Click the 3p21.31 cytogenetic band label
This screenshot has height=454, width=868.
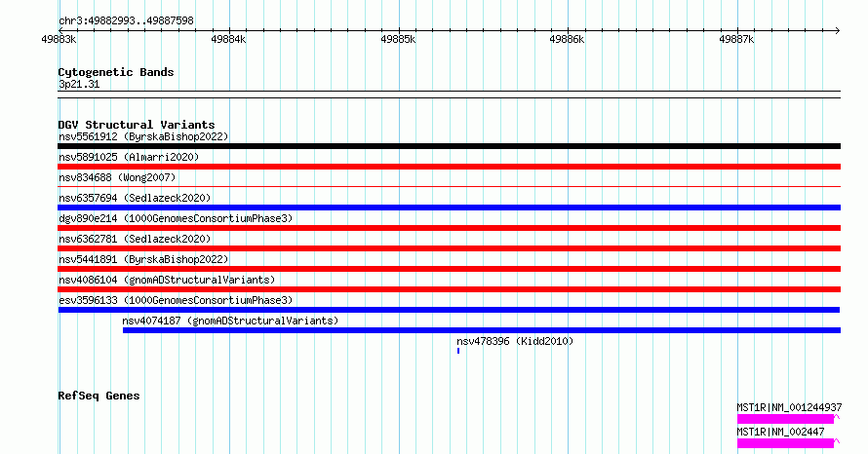(x=79, y=84)
